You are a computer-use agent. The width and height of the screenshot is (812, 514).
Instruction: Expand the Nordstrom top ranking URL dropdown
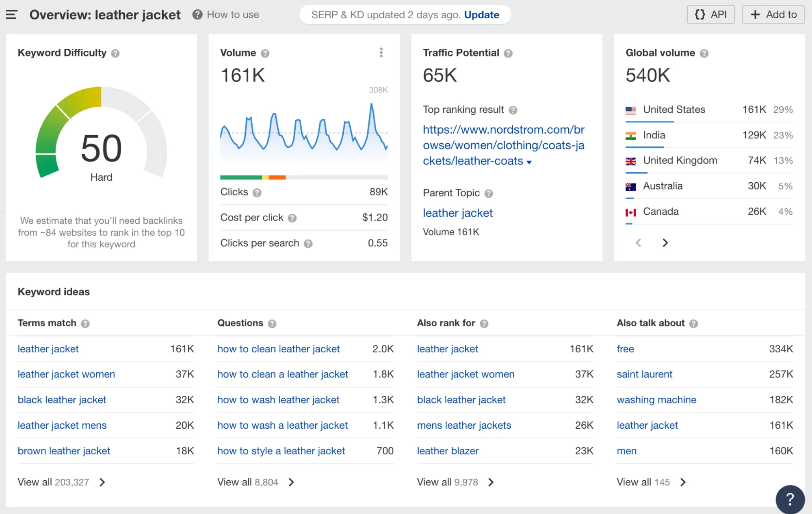529,162
